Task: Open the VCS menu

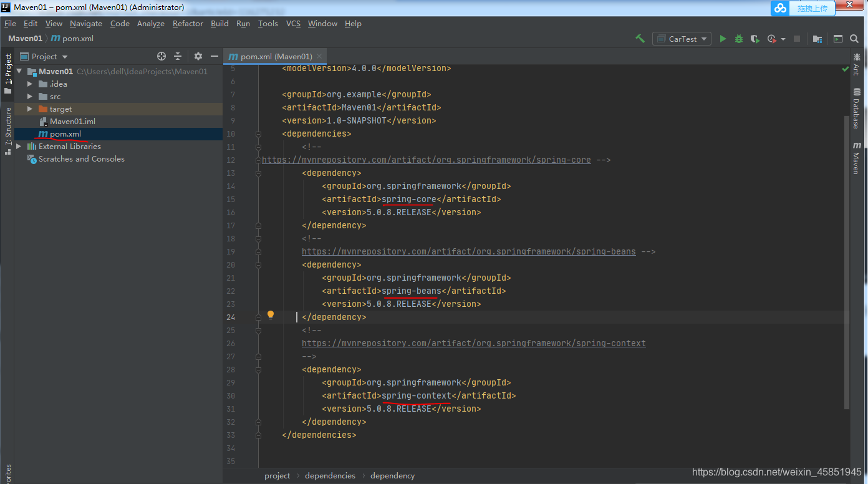Action: pos(293,23)
